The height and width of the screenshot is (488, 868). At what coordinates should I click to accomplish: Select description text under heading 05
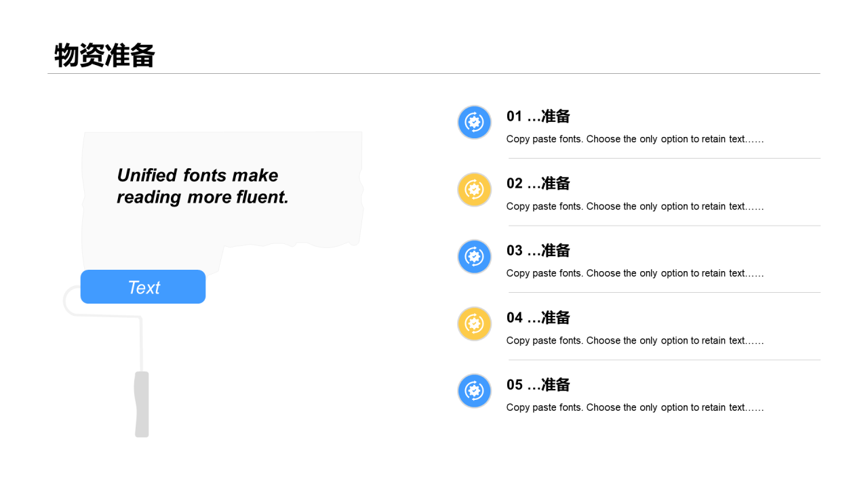(635, 407)
